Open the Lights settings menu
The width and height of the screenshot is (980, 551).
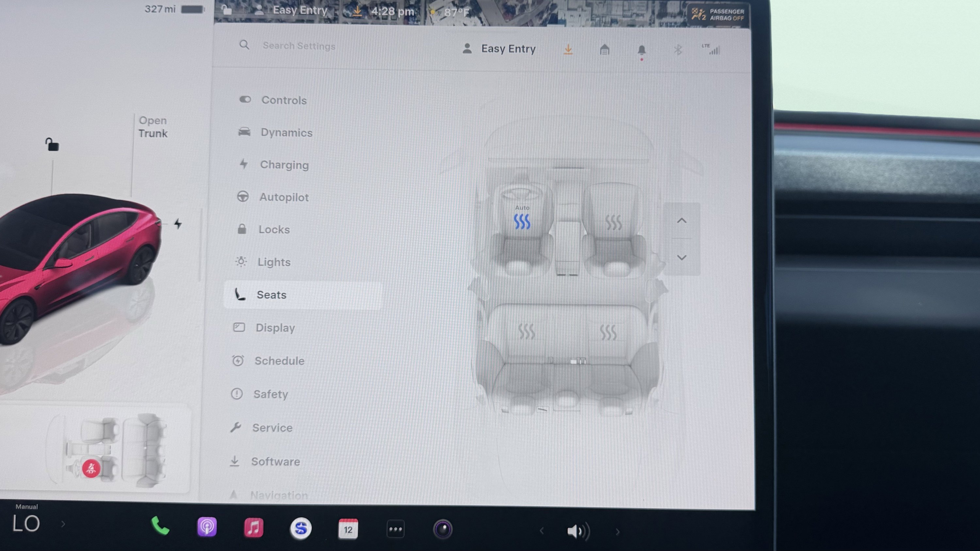click(x=263, y=262)
